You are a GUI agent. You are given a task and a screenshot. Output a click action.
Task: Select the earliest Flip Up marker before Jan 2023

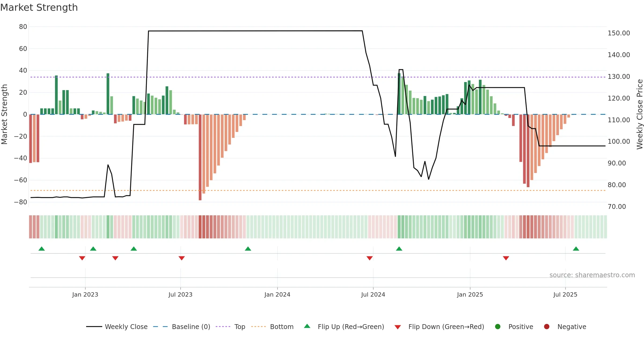[42, 249]
